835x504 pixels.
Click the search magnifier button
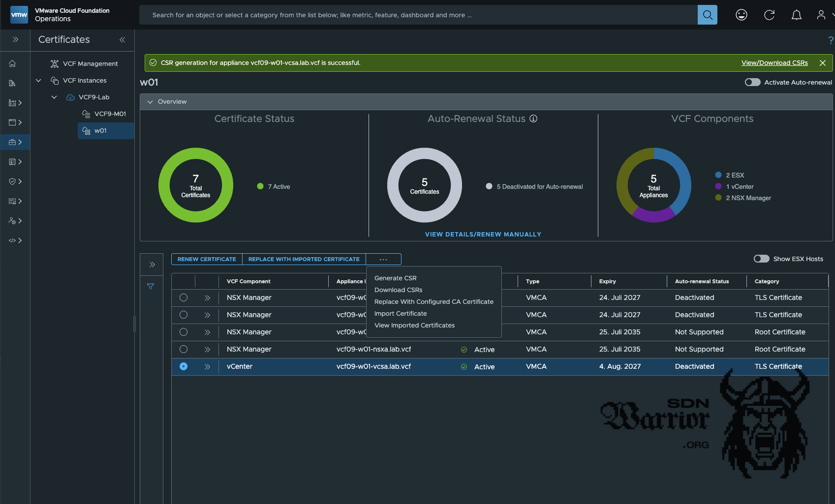pyautogui.click(x=707, y=15)
